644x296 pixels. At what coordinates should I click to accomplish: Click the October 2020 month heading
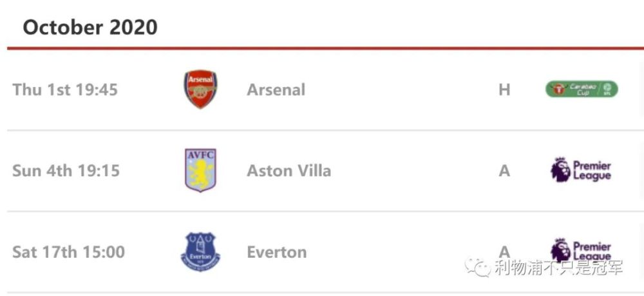pyautogui.click(x=90, y=28)
